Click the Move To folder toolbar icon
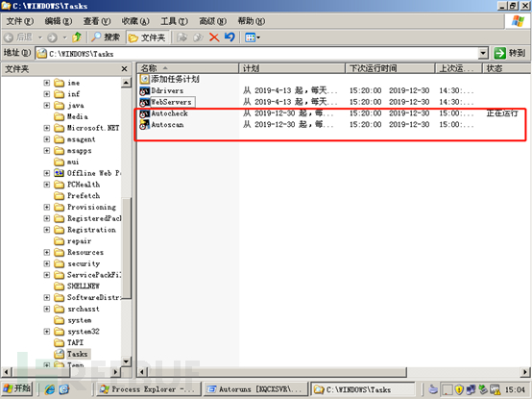This screenshot has width=532, height=399. (182, 37)
